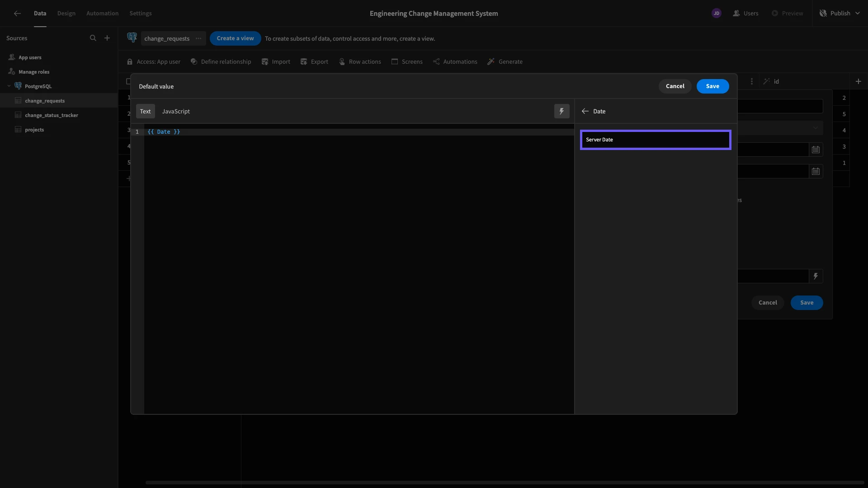This screenshot has height=488, width=868.
Task: Open App users in sources
Action: 59,57
